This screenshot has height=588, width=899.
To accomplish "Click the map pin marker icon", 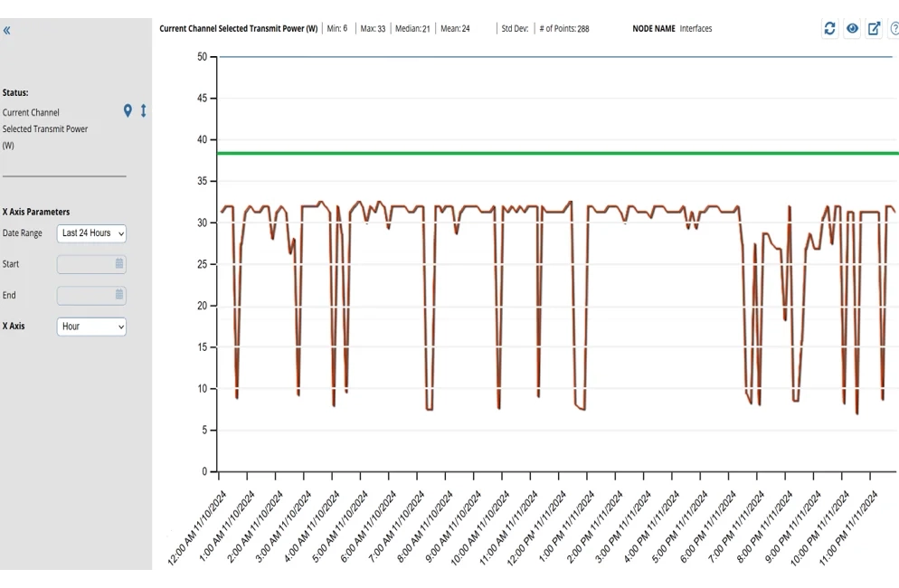I will click(x=128, y=111).
